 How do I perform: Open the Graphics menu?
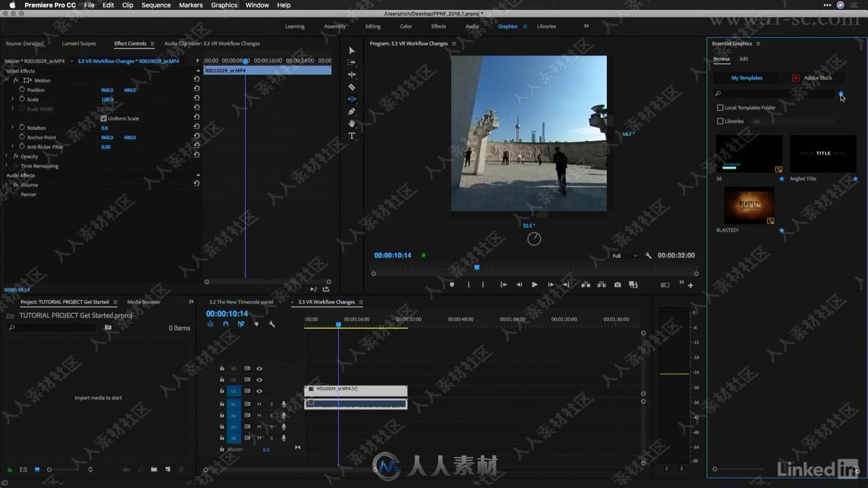pos(224,5)
